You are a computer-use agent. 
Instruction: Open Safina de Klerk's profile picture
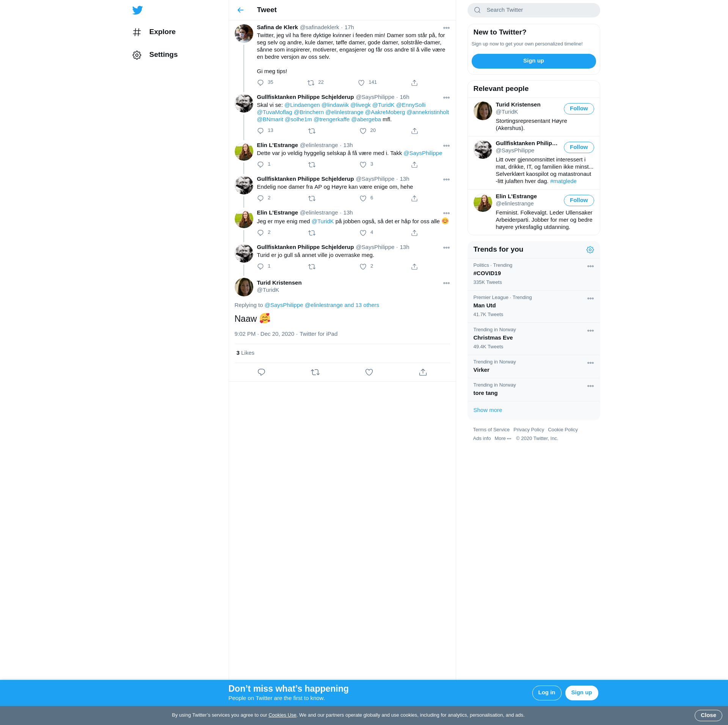click(x=244, y=34)
